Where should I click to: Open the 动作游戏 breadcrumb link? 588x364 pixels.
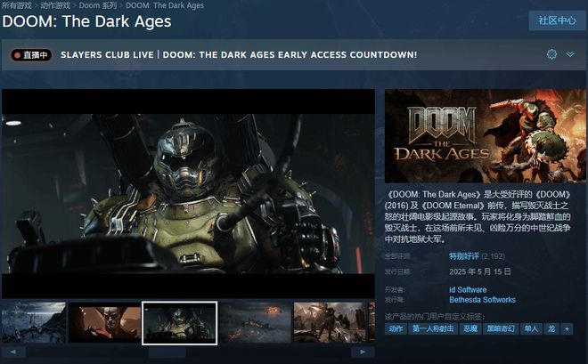pyautogui.click(x=55, y=5)
